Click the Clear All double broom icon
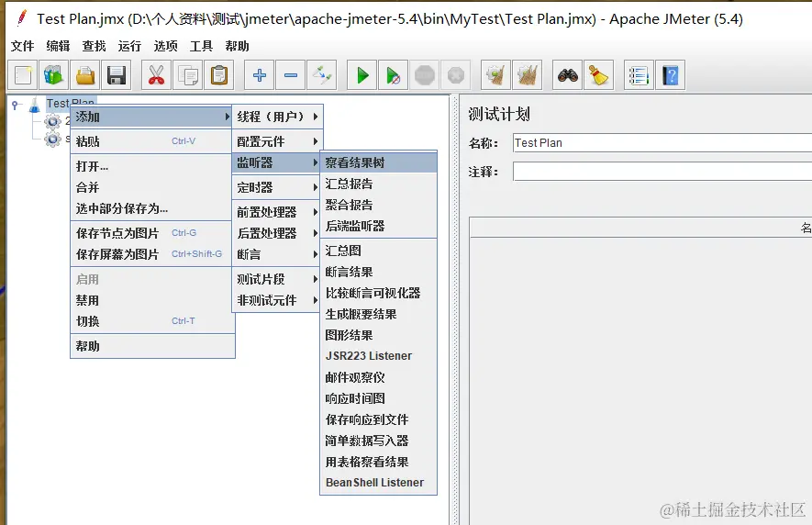 [x=528, y=75]
